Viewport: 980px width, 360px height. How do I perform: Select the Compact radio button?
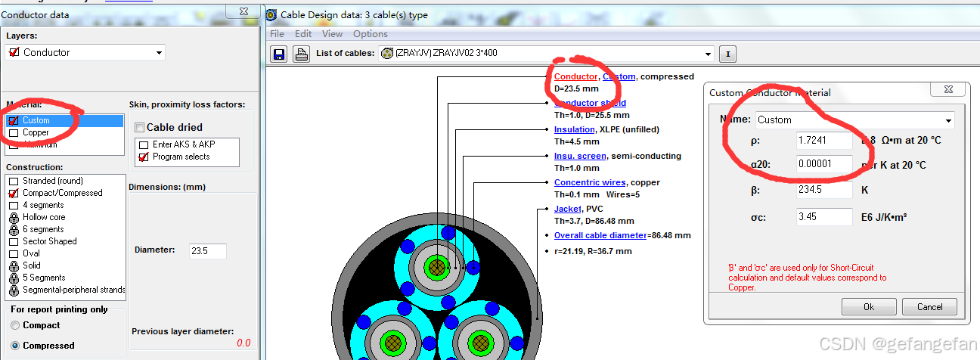point(15,325)
